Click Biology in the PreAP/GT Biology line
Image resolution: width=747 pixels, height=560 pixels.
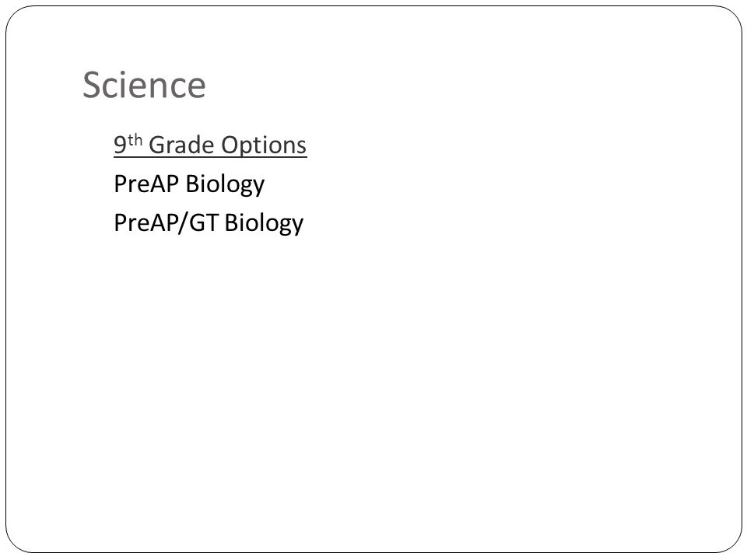pos(264,223)
